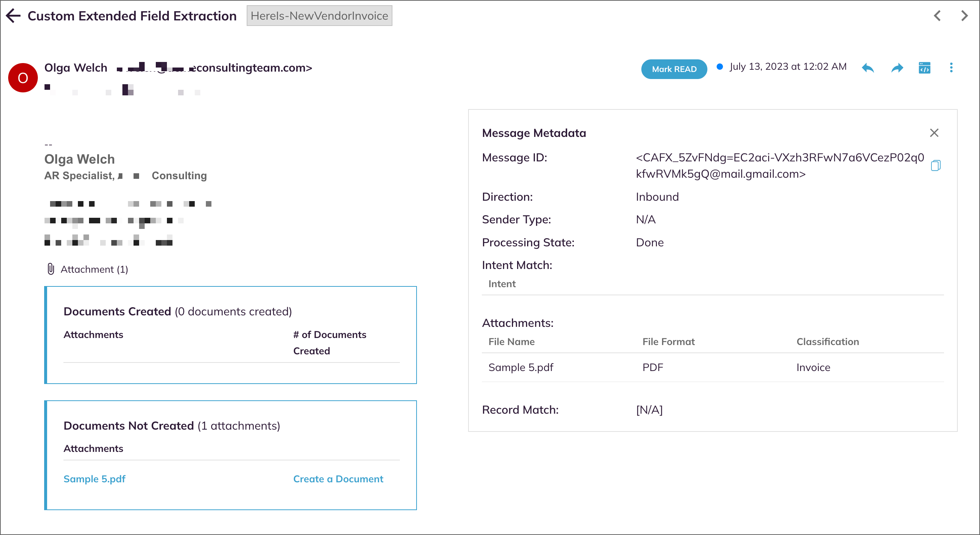Navigate to previous message with left chevron
The width and height of the screenshot is (980, 535).
(x=938, y=16)
